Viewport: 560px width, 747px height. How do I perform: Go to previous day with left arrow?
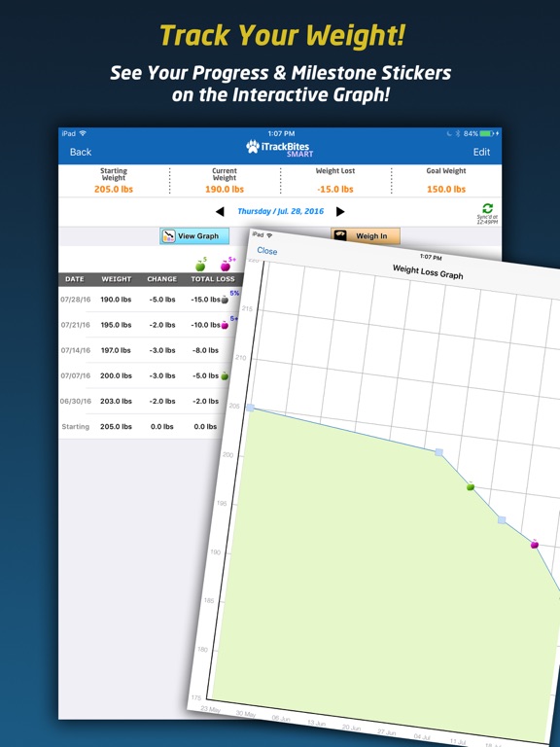coord(220,211)
